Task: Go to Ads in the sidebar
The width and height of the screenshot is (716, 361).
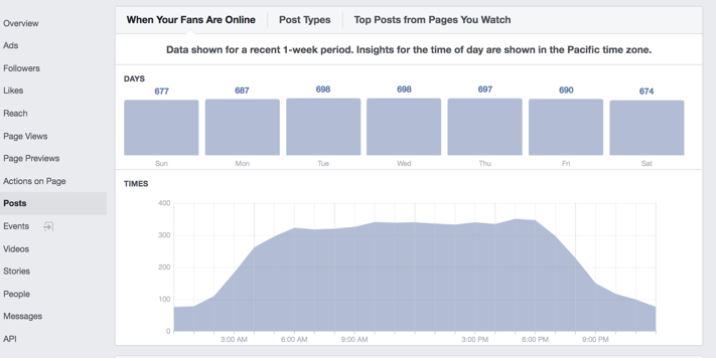Action: pos(11,46)
